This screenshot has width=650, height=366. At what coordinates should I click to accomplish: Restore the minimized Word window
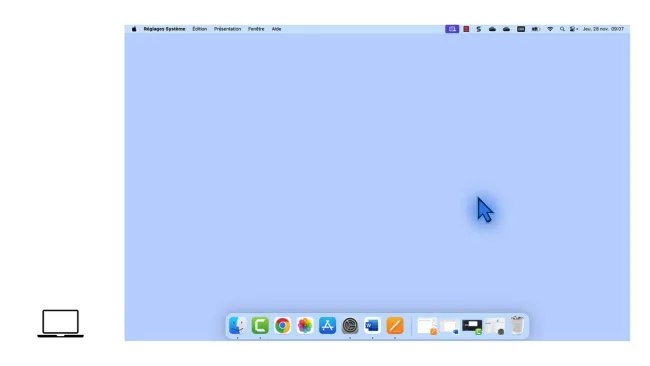[x=450, y=327]
